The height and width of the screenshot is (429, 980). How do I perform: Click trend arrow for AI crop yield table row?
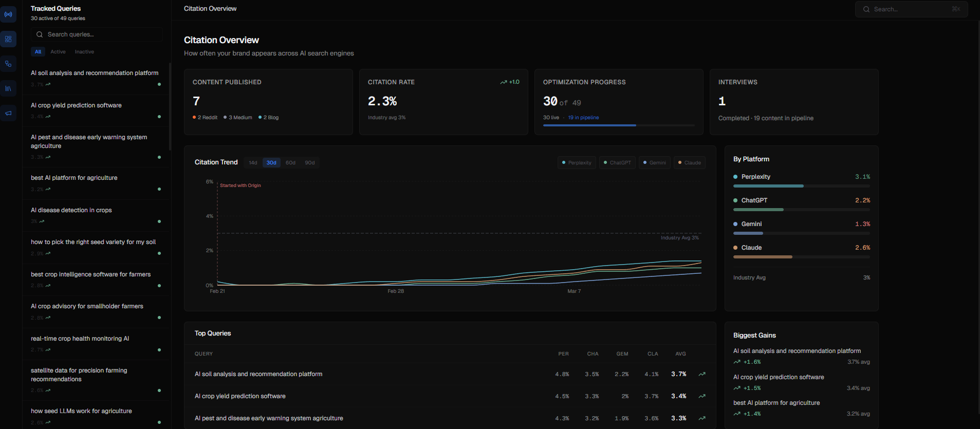702,396
